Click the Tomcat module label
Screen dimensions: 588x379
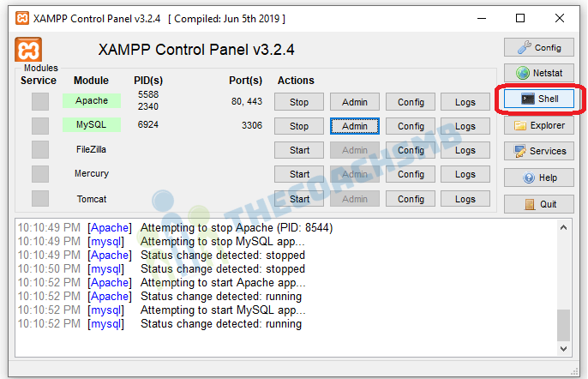(92, 199)
